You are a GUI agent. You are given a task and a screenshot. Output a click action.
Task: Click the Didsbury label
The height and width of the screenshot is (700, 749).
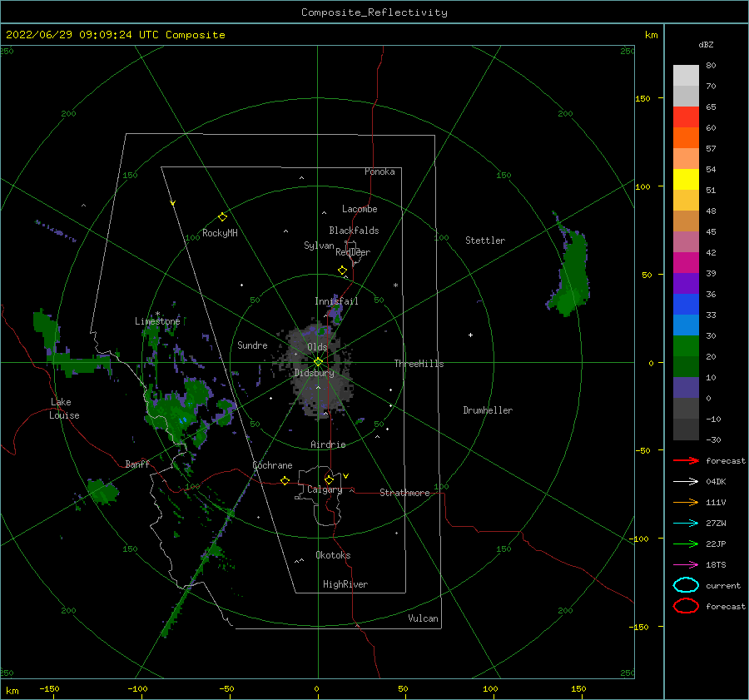pyautogui.click(x=315, y=373)
